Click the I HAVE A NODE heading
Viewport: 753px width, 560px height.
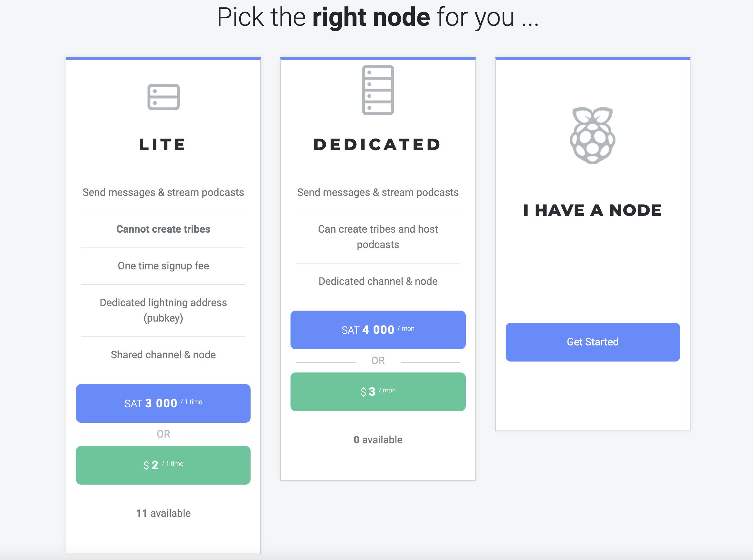[592, 210]
